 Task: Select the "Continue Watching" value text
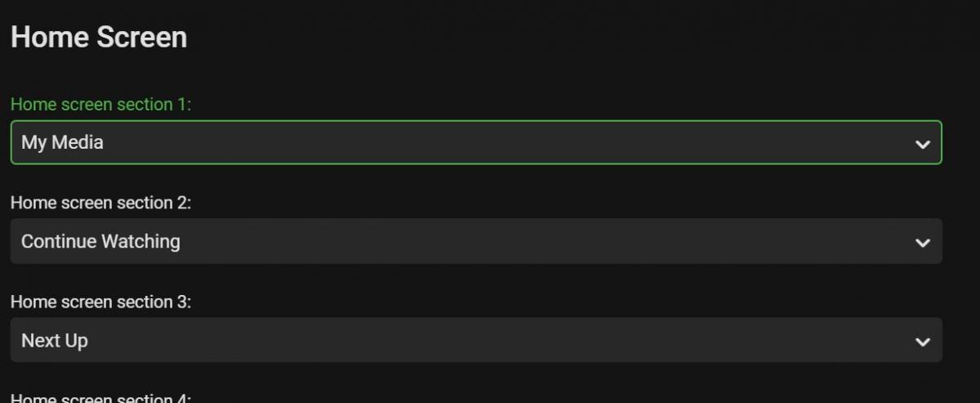point(100,241)
